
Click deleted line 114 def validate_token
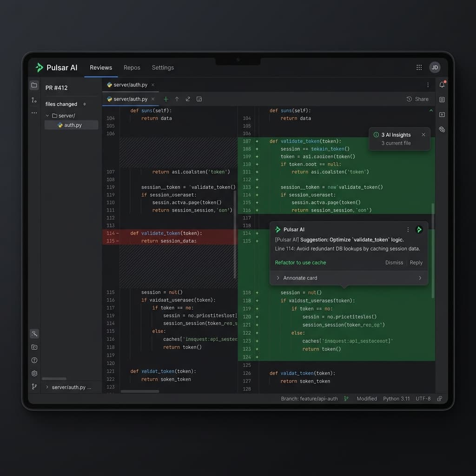coord(170,233)
